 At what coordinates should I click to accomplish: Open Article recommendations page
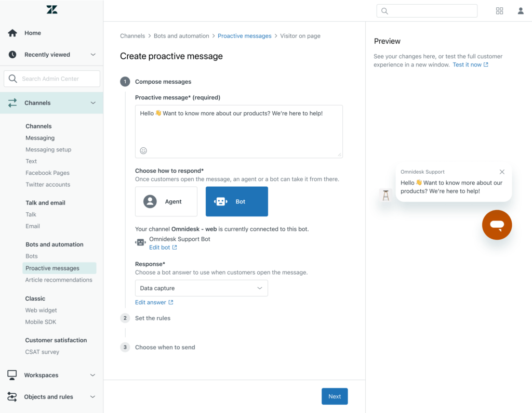tap(59, 280)
